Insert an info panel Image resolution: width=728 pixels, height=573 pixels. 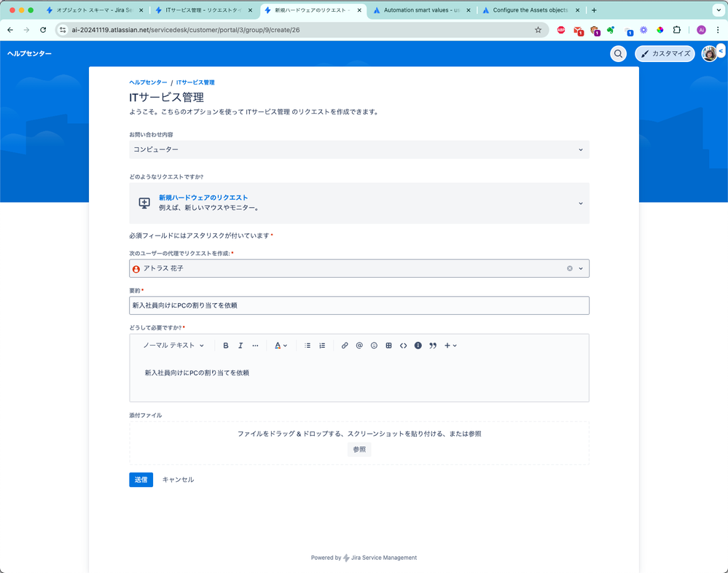tap(418, 346)
